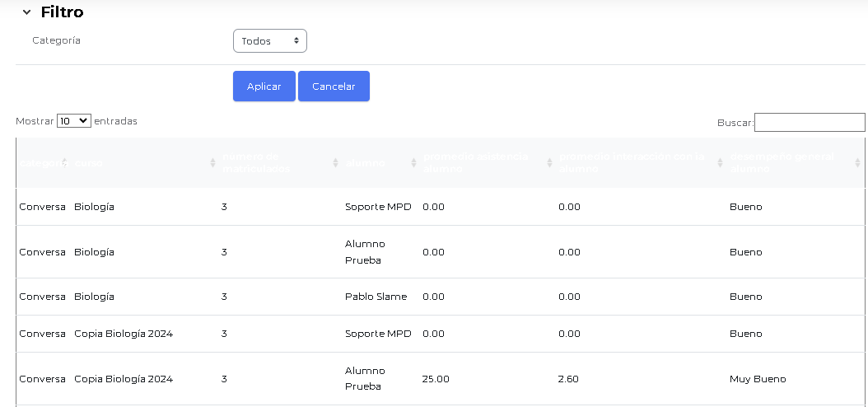868x407 pixels.
Task: Click the Categoría filter label
Action: pos(56,40)
